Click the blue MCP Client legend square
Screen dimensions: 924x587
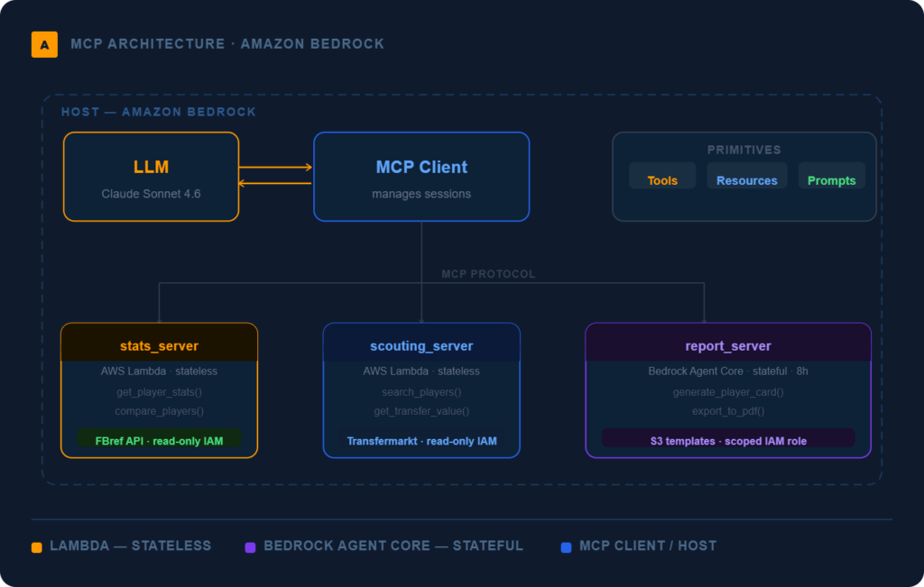coord(566,546)
